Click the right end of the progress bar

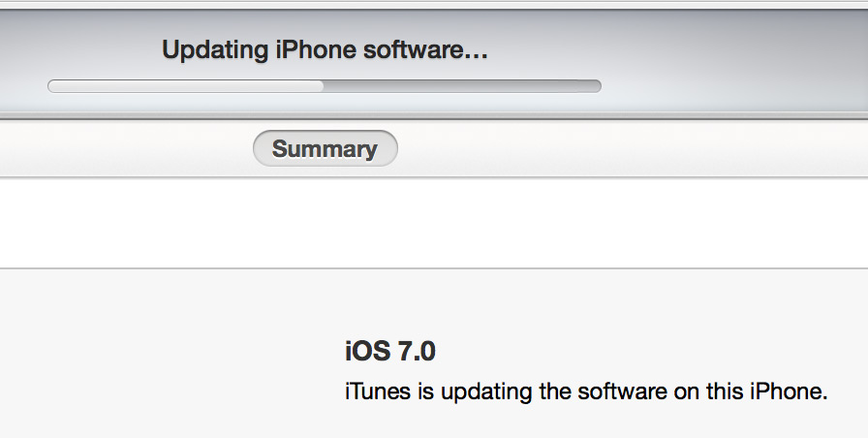point(595,86)
